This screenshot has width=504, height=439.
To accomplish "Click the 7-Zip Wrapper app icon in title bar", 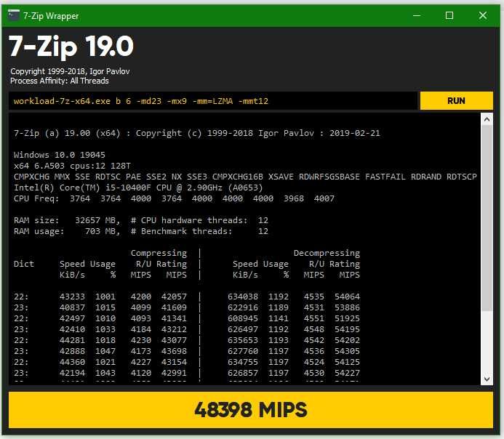I will (x=14, y=15).
